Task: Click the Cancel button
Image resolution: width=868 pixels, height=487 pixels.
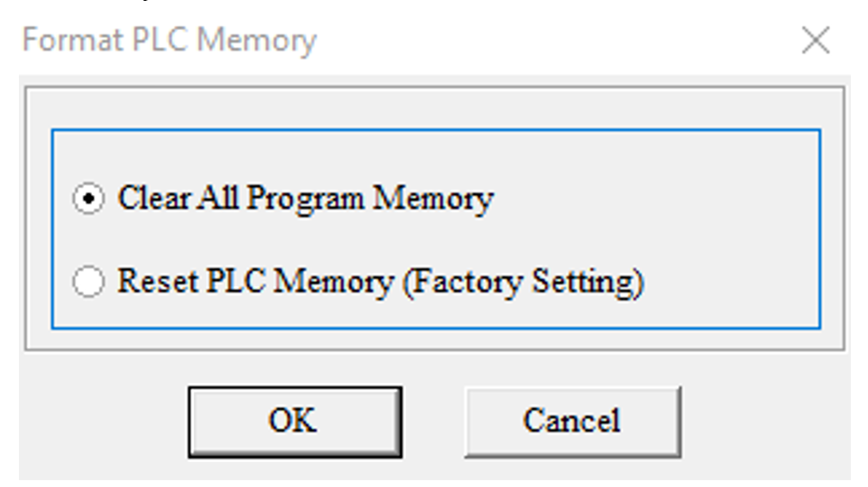Action: pyautogui.click(x=572, y=421)
